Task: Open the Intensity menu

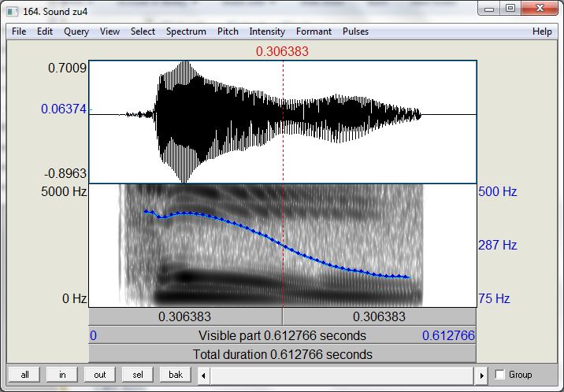Action: (267, 31)
